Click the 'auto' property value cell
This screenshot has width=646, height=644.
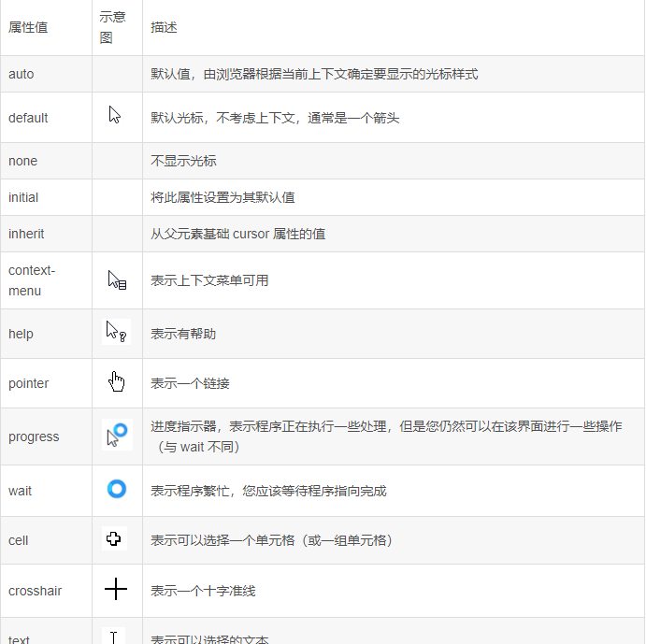(46, 74)
